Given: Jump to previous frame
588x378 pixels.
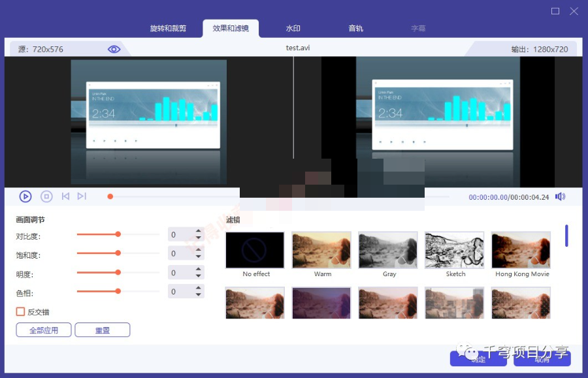Looking at the screenshot, I should [x=65, y=196].
